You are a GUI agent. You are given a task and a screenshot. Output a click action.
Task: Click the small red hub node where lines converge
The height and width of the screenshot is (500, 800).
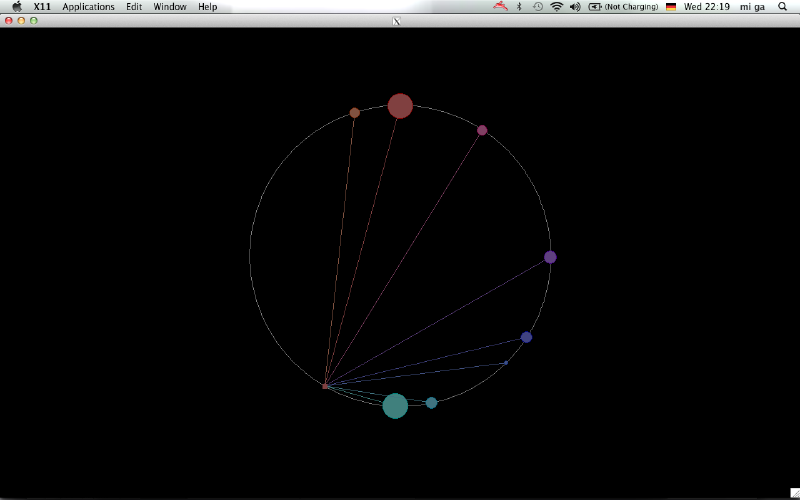[x=325, y=386]
